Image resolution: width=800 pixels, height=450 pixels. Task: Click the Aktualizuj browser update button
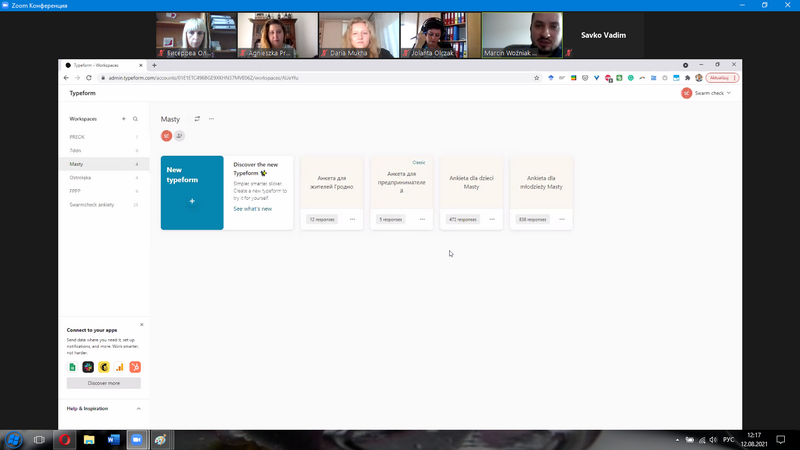tap(722, 78)
